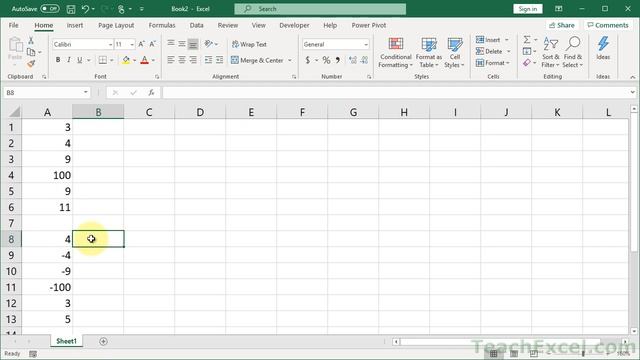The height and width of the screenshot is (360, 640).
Task: Select the Format Painter brush
Action: point(31,64)
